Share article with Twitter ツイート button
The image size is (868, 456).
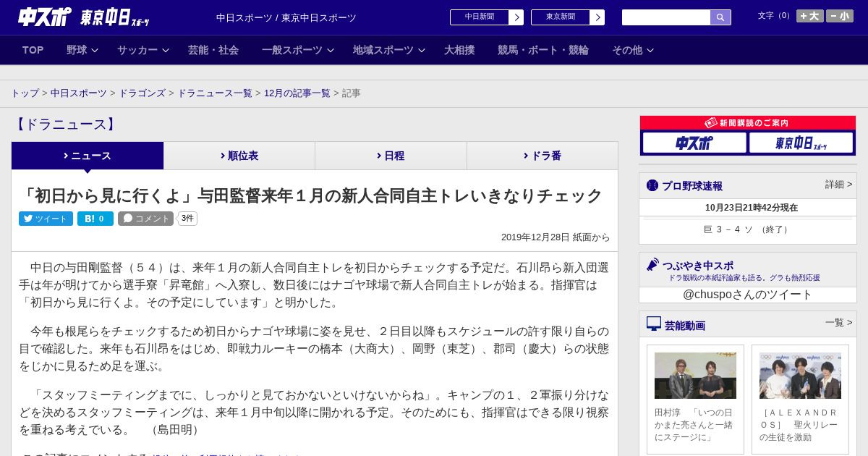(x=46, y=219)
